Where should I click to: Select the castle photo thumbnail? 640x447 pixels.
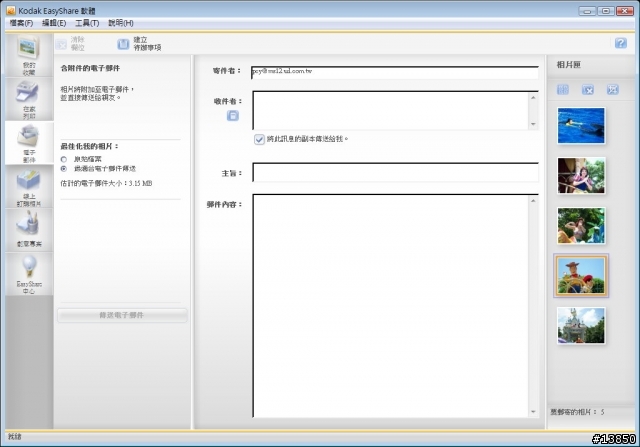581,325
